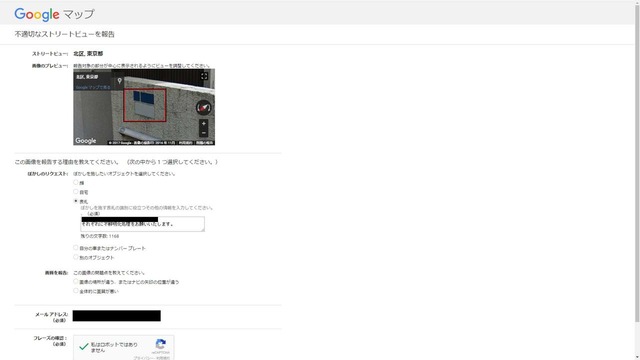Click the 残りの文字数: 1168 counter text
This screenshot has height=360, width=640.
click(x=100, y=236)
